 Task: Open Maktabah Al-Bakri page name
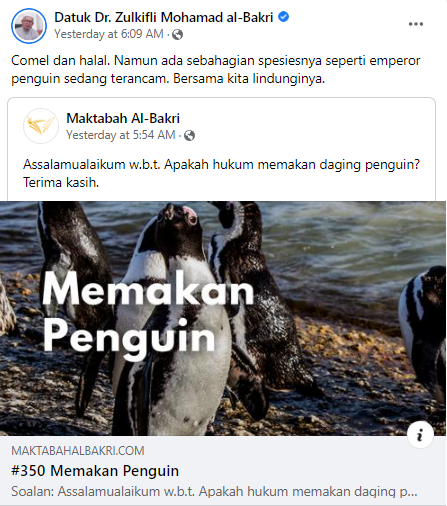coord(123,118)
